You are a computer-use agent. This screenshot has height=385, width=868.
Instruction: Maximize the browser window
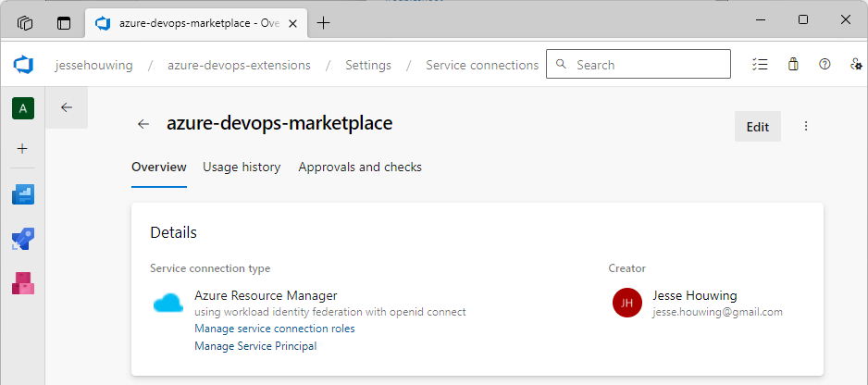pos(802,20)
